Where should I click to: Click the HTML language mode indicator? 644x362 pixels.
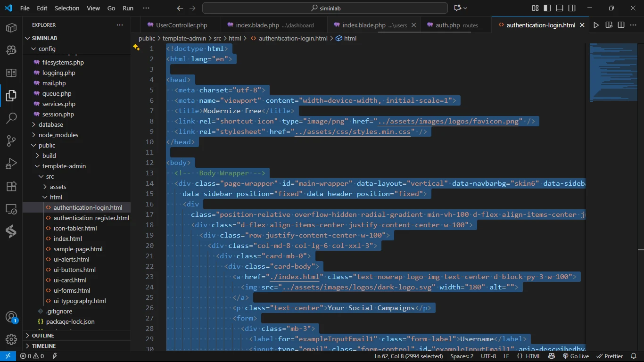pos(533,356)
